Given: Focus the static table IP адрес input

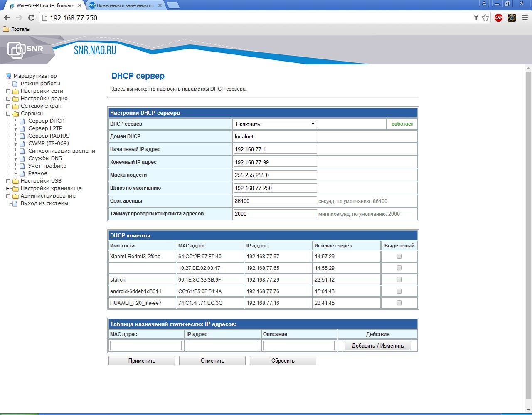Looking at the screenshot, I should point(222,346).
